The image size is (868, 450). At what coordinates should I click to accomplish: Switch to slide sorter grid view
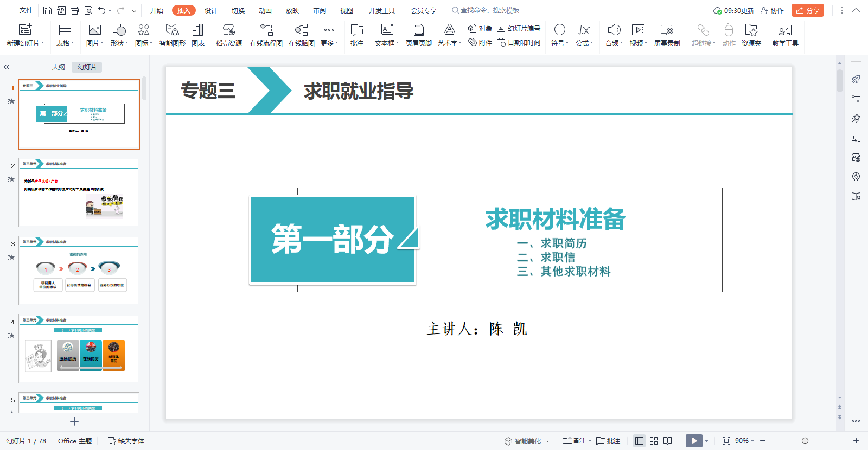point(654,441)
